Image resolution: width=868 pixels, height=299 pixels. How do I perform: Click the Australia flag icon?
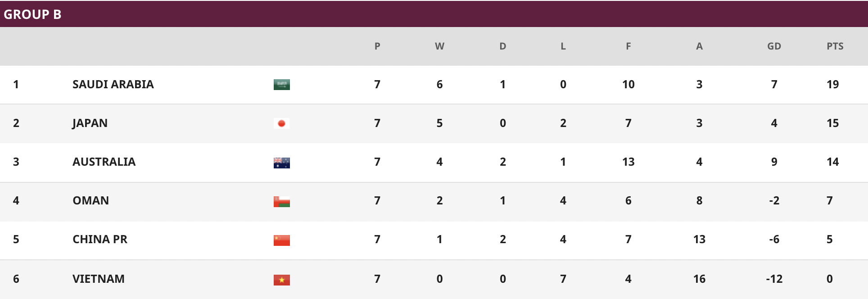282,163
